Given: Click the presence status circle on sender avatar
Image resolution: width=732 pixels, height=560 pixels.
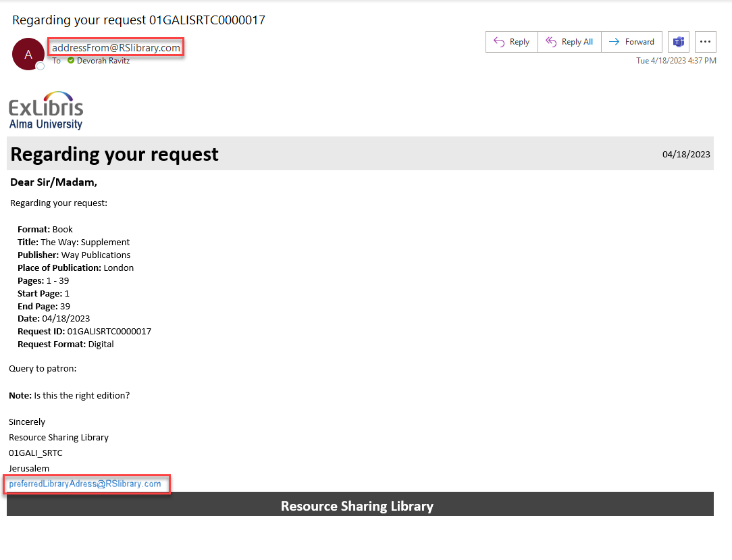Looking at the screenshot, I should click(41, 66).
